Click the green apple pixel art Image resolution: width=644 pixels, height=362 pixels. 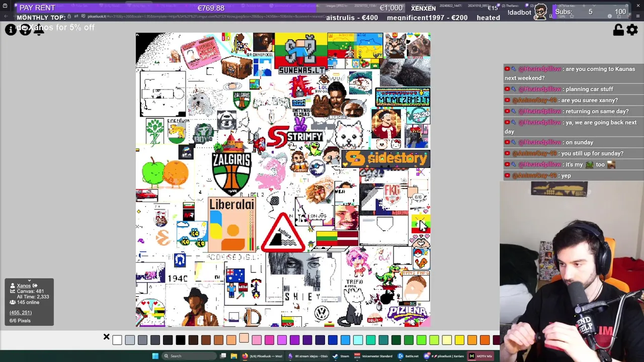(154, 171)
